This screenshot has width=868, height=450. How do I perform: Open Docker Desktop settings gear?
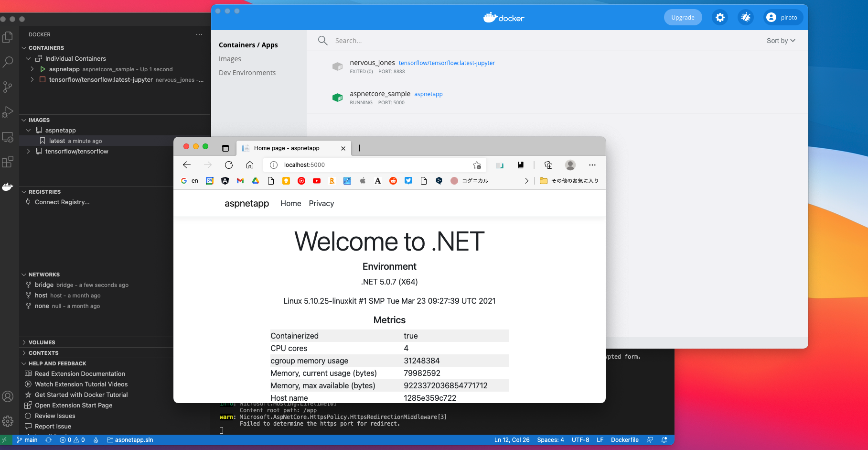point(720,18)
